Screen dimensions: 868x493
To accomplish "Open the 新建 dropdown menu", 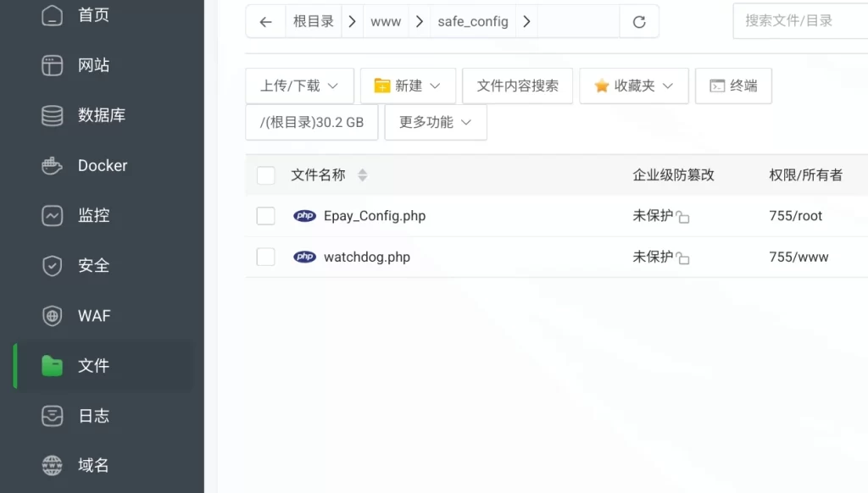I will (x=408, y=86).
